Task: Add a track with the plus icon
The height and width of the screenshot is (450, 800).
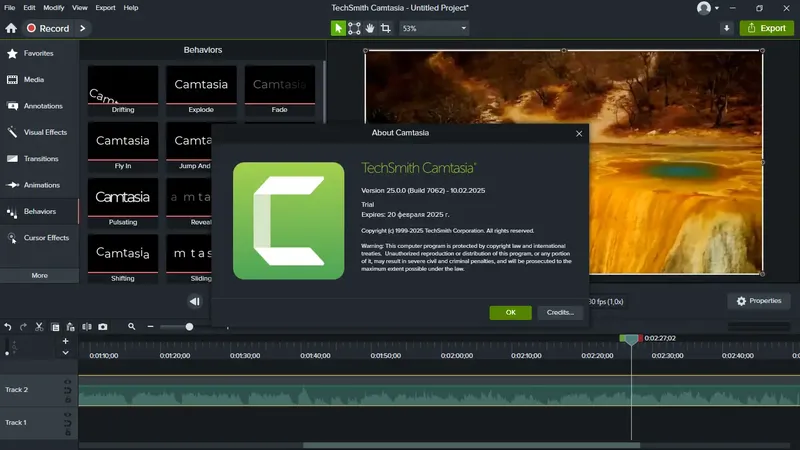Action: coord(65,341)
